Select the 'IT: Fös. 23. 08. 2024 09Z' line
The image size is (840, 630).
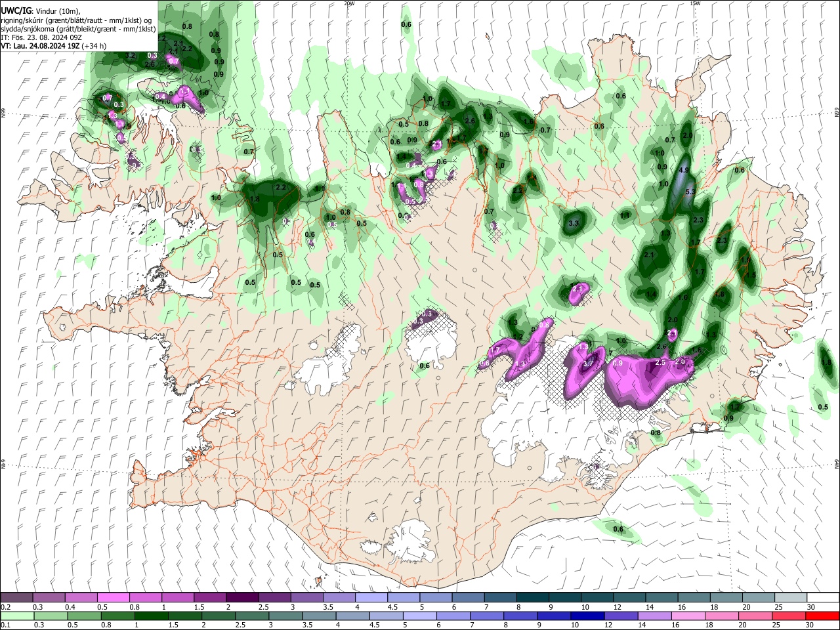41,37
